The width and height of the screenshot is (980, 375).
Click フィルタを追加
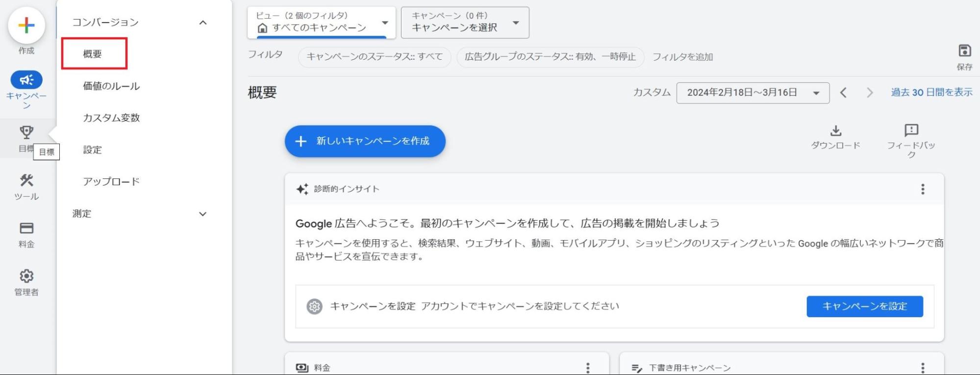682,57
